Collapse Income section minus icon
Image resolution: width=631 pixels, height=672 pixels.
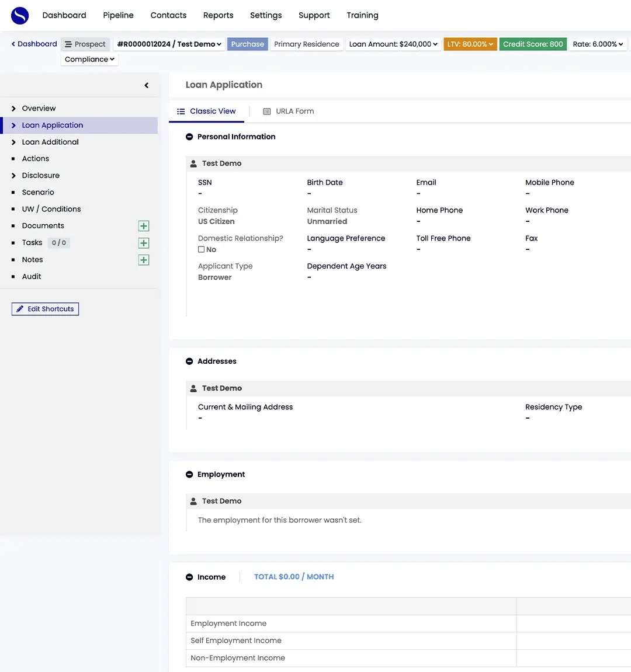tap(189, 577)
